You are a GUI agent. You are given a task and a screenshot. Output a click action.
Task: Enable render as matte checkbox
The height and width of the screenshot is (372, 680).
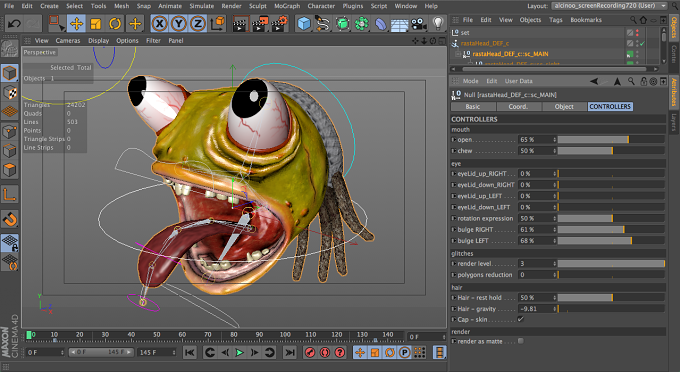click(520, 341)
